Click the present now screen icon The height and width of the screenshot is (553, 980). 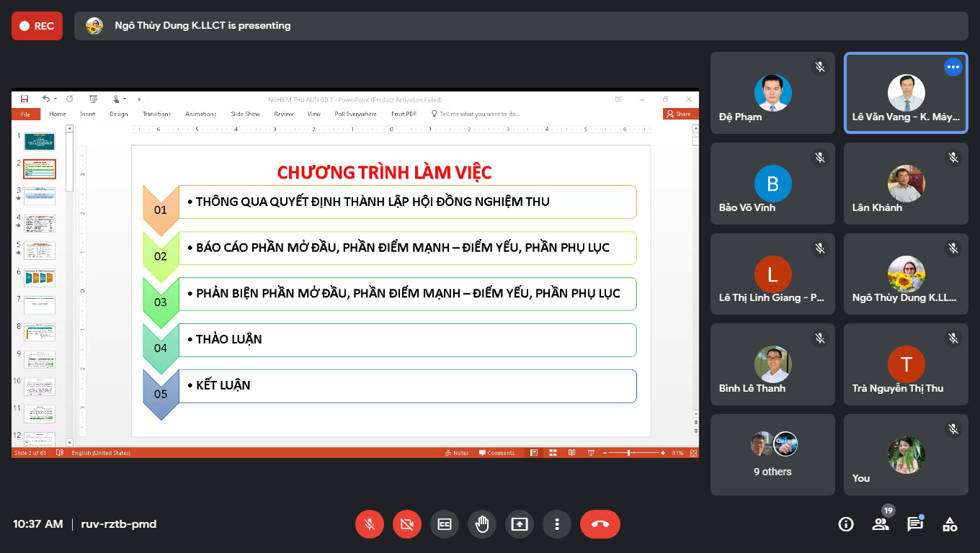520,524
